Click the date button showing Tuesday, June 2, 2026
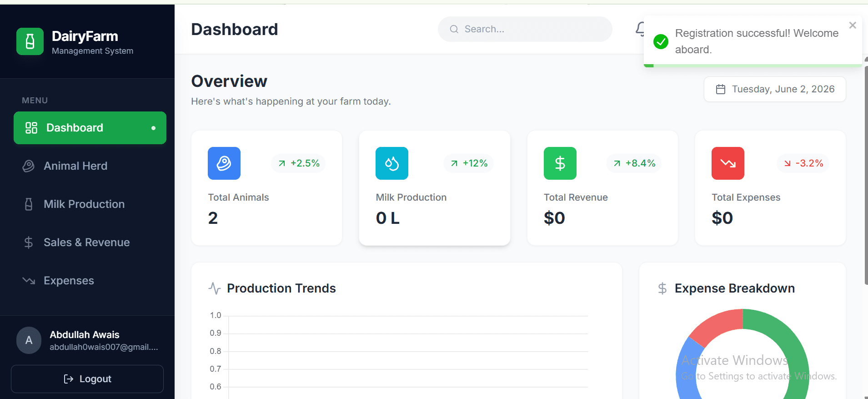 [x=775, y=89]
